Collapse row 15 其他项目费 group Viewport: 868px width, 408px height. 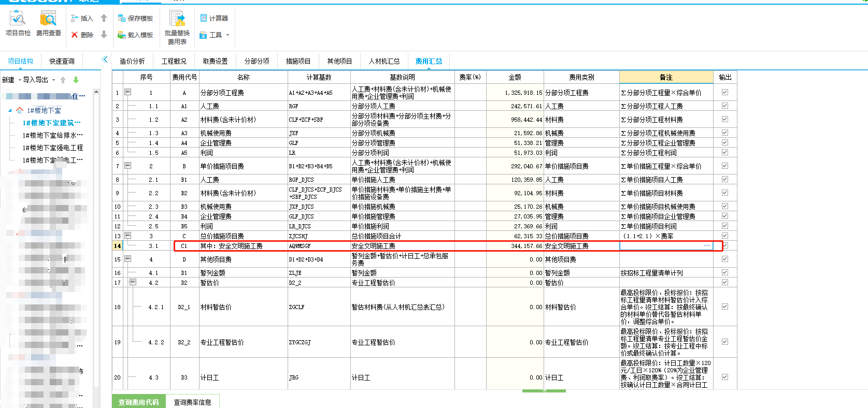[x=127, y=259]
